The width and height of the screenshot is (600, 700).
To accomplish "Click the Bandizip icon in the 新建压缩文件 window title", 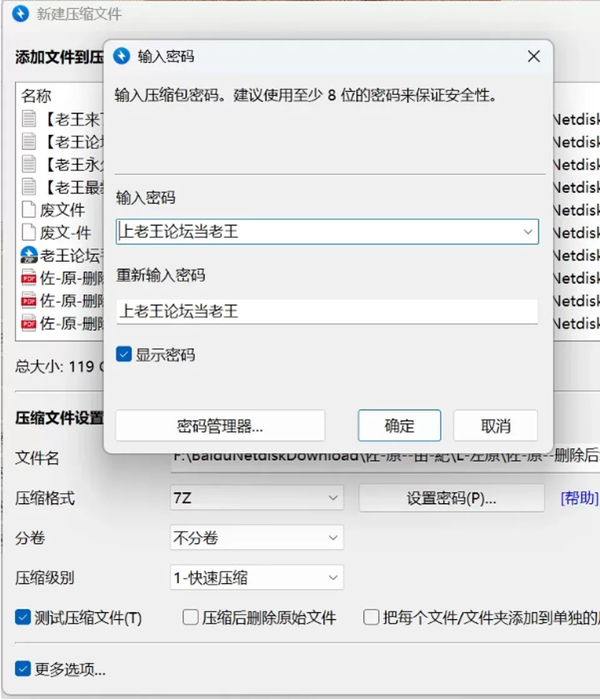I will point(20,13).
